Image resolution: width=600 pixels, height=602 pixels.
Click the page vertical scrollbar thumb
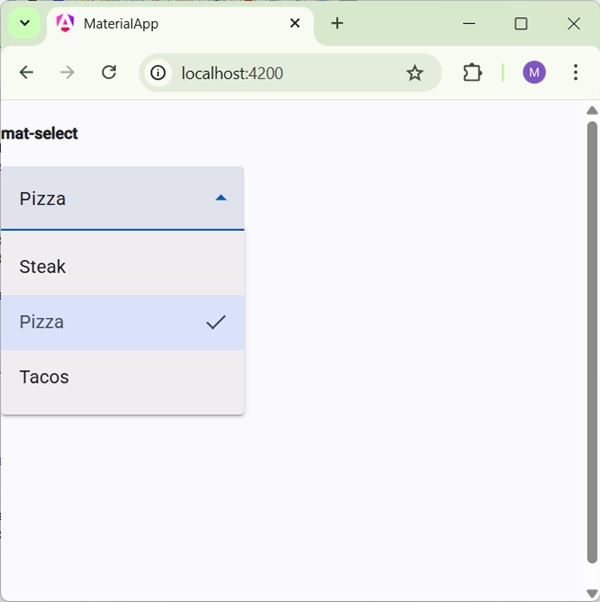[591, 340]
